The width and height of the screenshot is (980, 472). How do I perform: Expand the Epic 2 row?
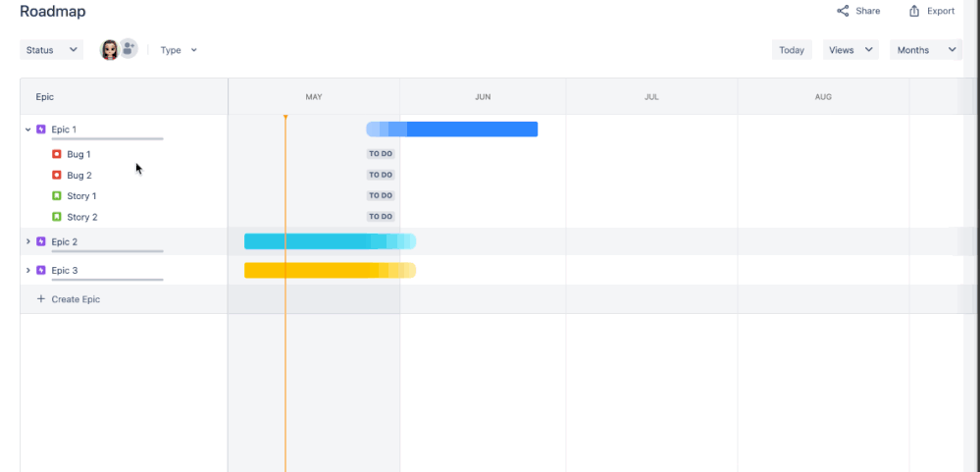[27, 241]
